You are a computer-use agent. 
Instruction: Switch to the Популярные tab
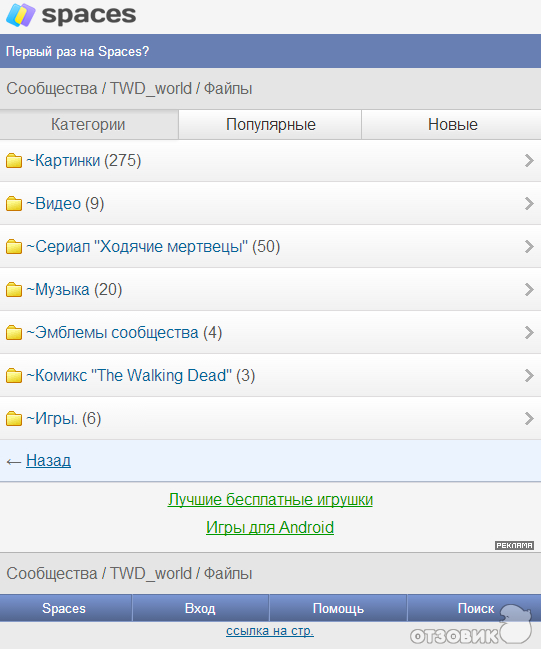coord(270,125)
